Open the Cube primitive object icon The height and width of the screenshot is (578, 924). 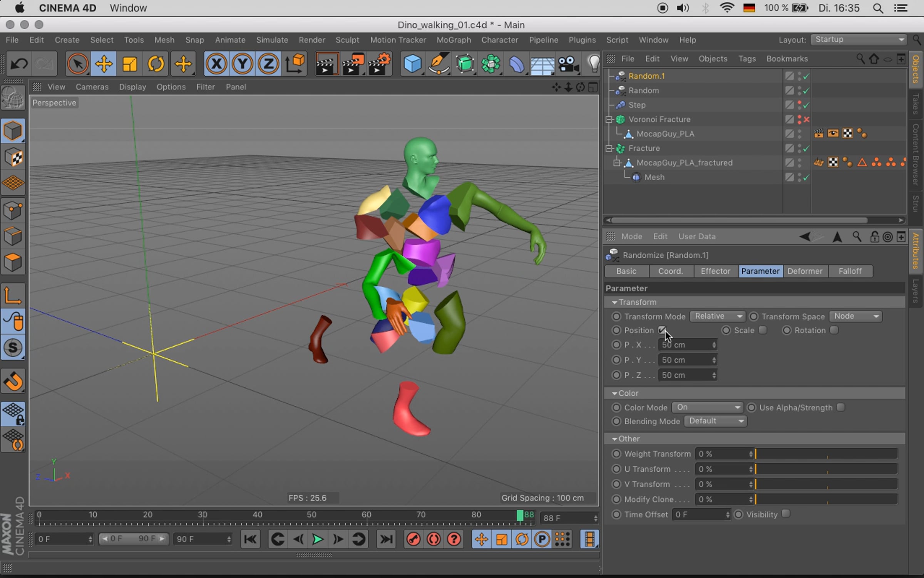412,64
